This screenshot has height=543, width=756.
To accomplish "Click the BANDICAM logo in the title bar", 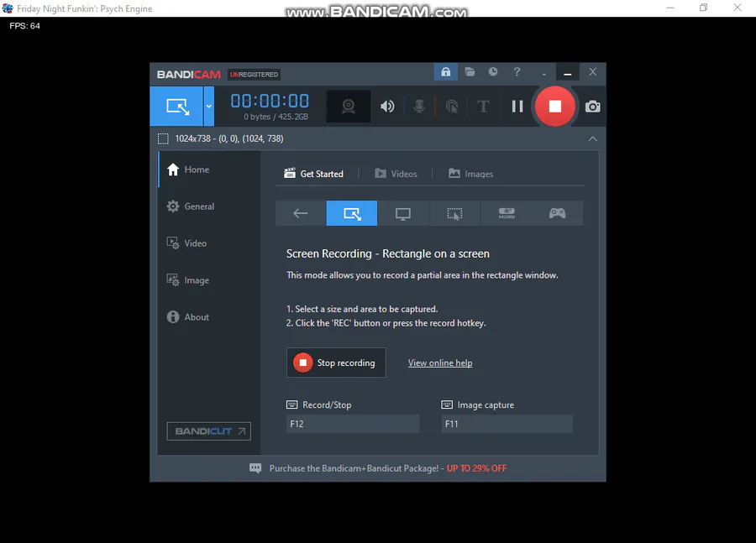I will coord(188,74).
